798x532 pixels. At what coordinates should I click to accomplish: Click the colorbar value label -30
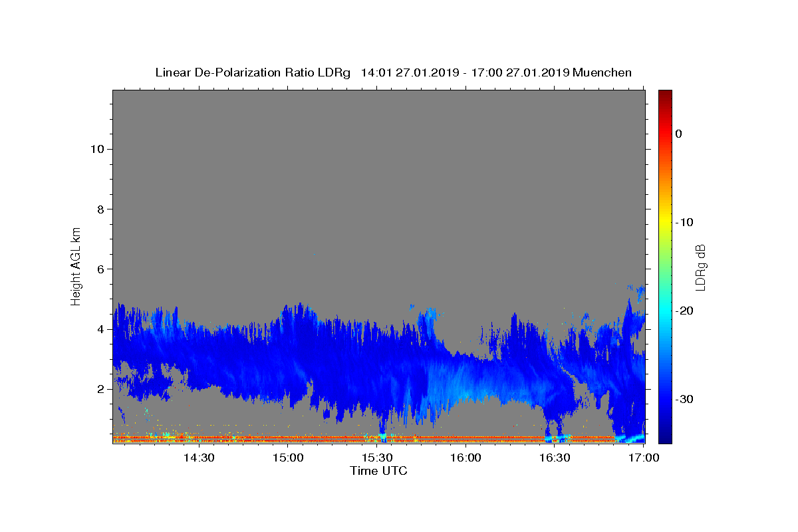[x=685, y=399]
